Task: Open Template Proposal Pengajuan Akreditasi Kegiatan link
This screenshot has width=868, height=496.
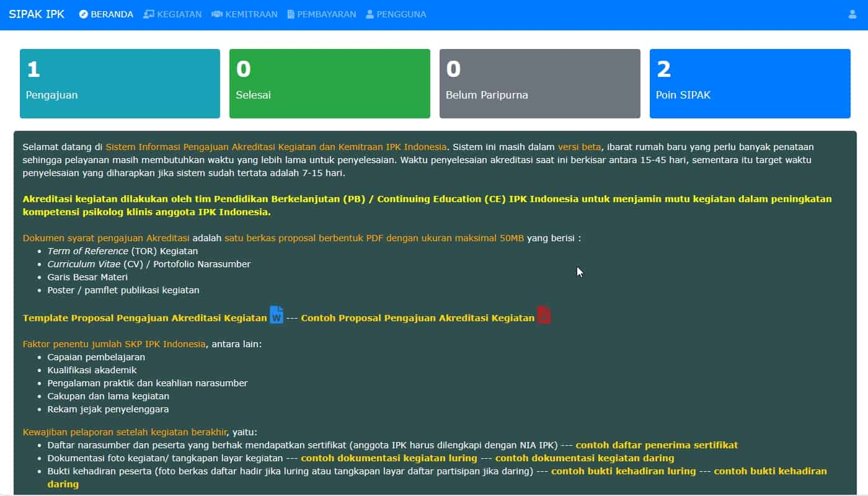Action: [145, 318]
